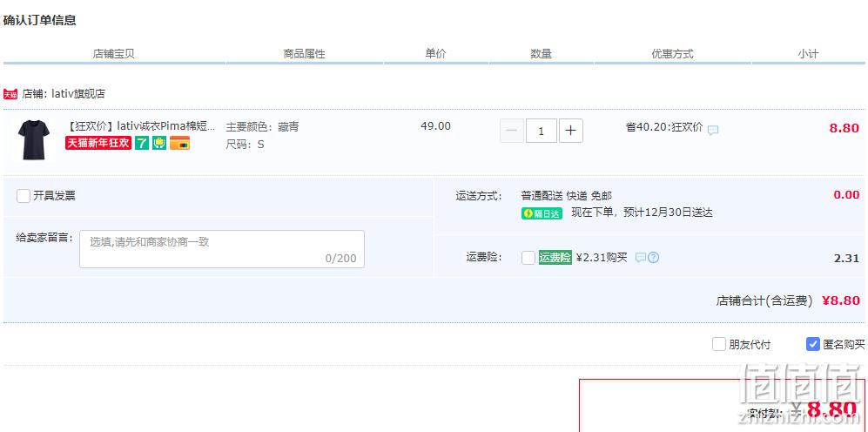868x432 pixels.
Task: Click the 单价 column header
Action: (435, 54)
